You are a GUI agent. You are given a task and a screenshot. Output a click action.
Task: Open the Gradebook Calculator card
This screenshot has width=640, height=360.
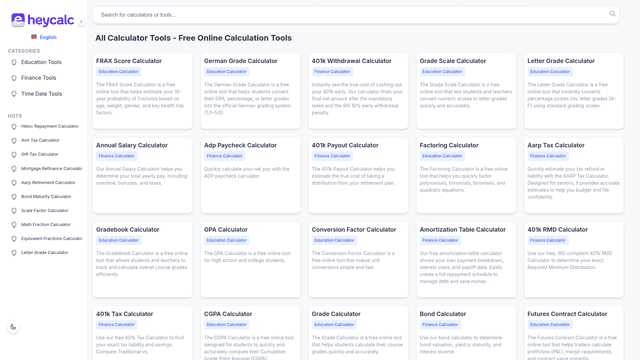[x=142, y=260]
